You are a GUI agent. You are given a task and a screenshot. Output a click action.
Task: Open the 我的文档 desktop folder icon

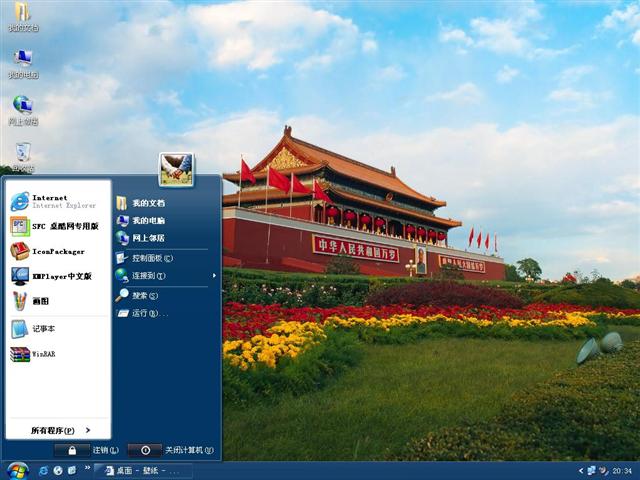pyautogui.click(x=23, y=16)
